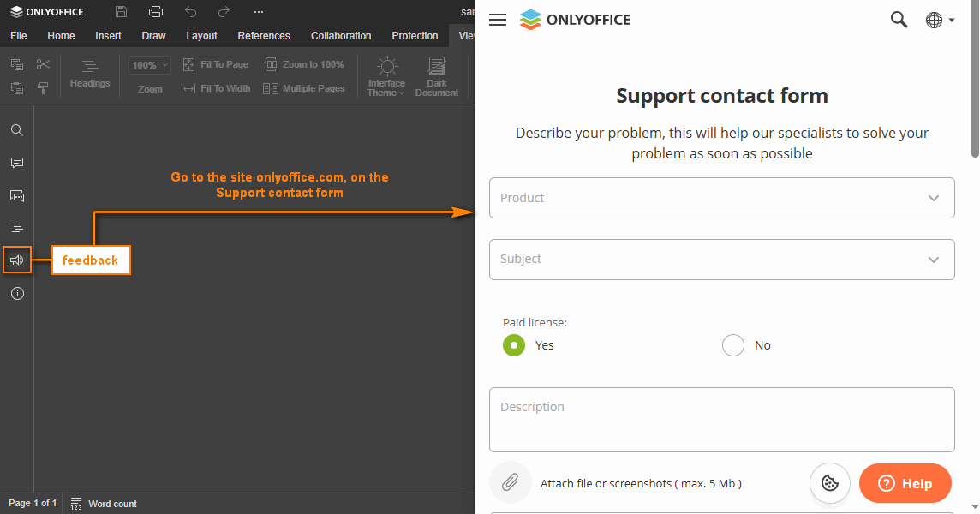Open the Interface Theme dropdown
This screenshot has width=980, height=514.
[x=386, y=77]
